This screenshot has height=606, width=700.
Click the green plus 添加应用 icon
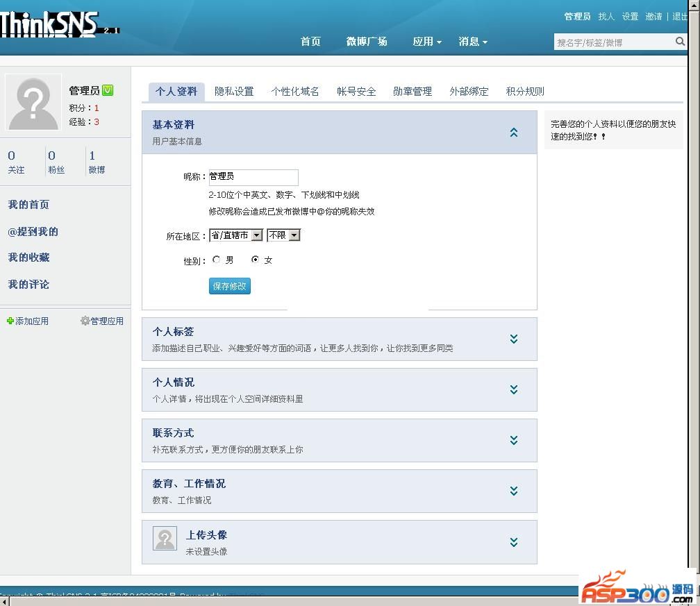[x=10, y=321]
